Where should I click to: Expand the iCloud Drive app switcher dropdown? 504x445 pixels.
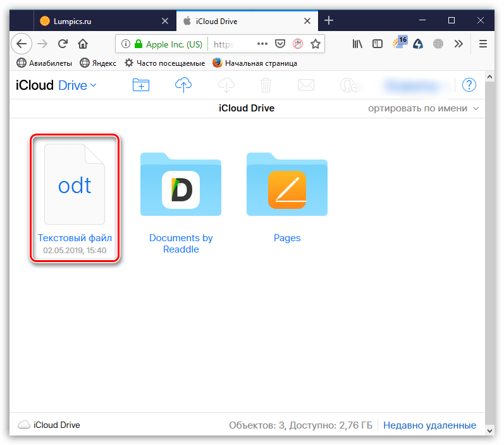pyautogui.click(x=93, y=85)
